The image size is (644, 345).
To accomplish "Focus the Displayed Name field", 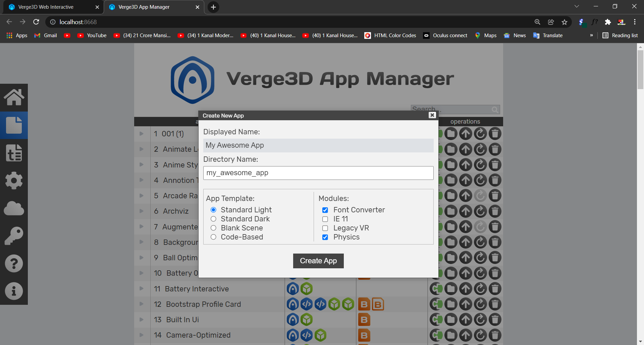I will coord(318,145).
